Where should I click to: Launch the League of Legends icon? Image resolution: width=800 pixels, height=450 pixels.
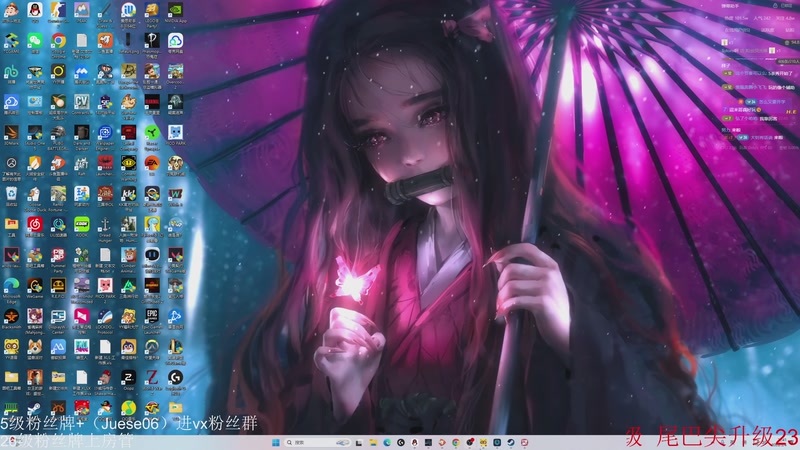tap(176, 347)
